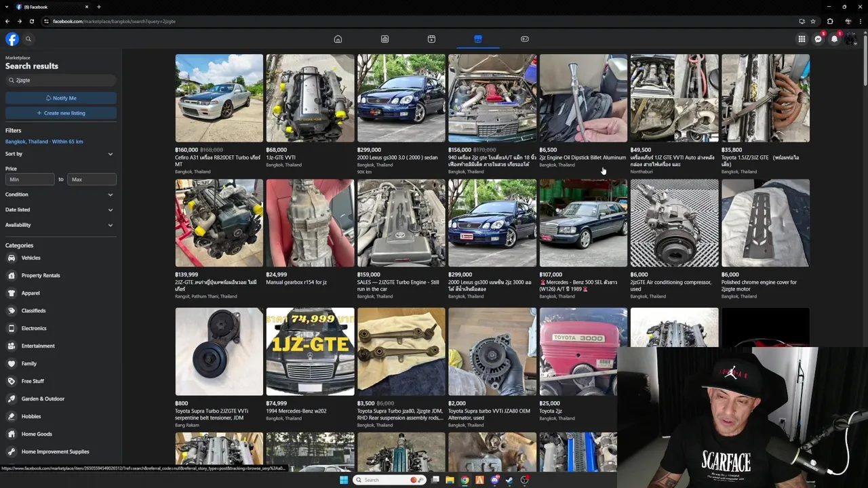Open the 1994 Mercedes-Benz w202 listing
This screenshot has height=488, width=868.
coord(310,365)
